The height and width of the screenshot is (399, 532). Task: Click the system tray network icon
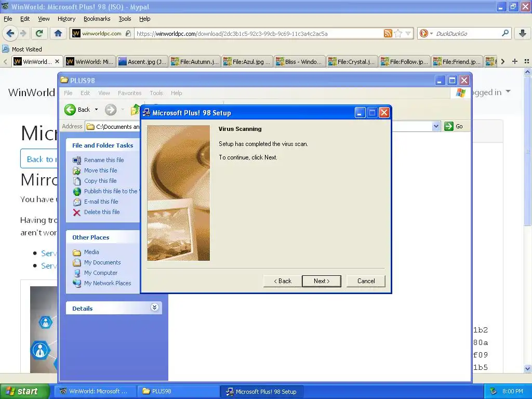(494, 391)
